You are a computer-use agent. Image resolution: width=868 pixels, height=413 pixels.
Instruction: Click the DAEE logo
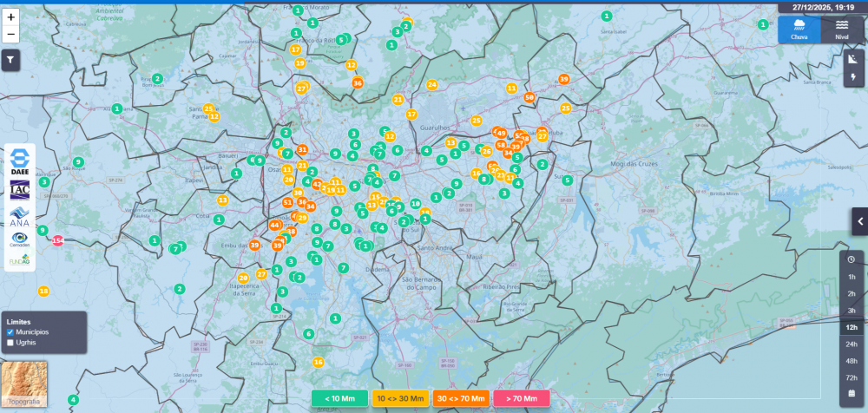tap(19, 162)
